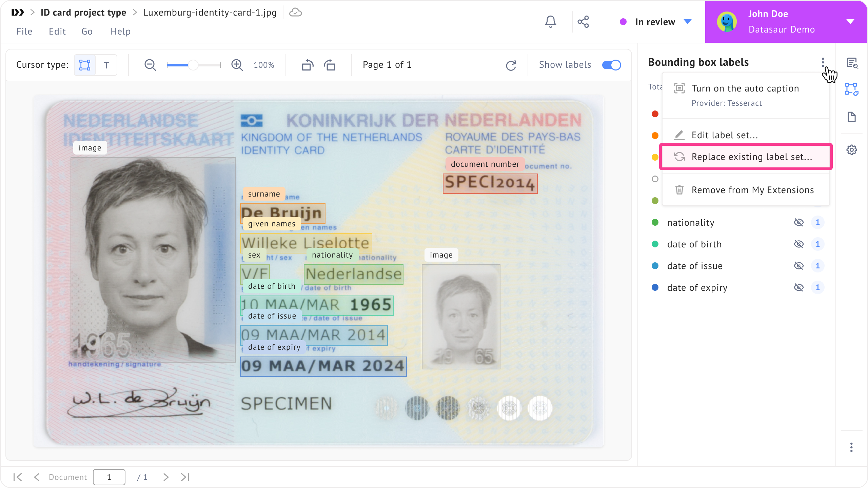Select Replace existing label set option
Viewport: 868px width, 488px height.
coord(746,157)
